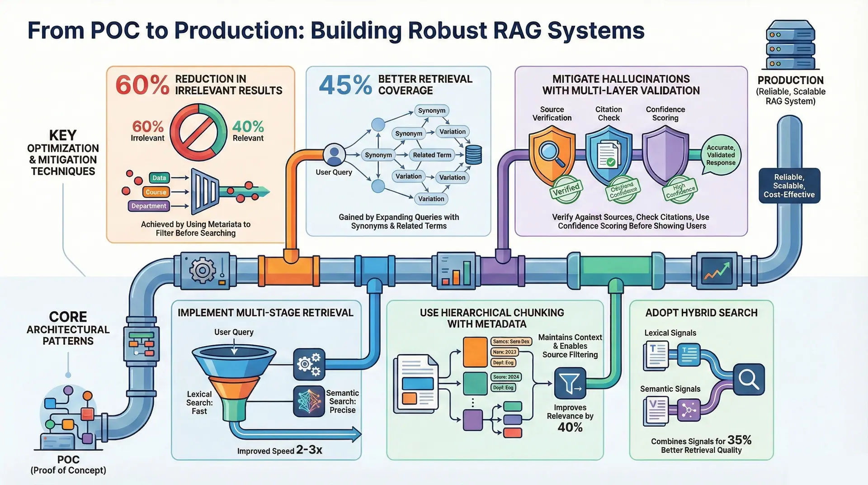Image resolution: width=868 pixels, height=485 pixels.
Task: Click the Semantic Search network icon
Action: click(309, 401)
